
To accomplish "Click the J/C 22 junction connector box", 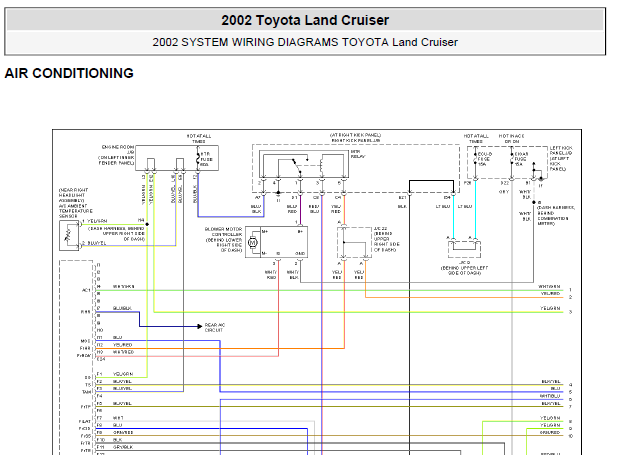I will pos(355,242).
